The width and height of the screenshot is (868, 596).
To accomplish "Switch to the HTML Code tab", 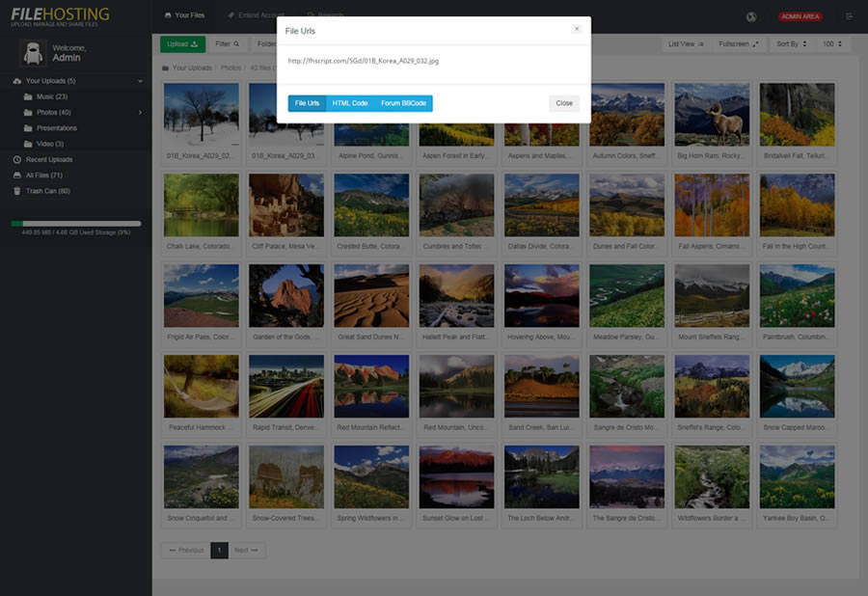I will tap(350, 103).
